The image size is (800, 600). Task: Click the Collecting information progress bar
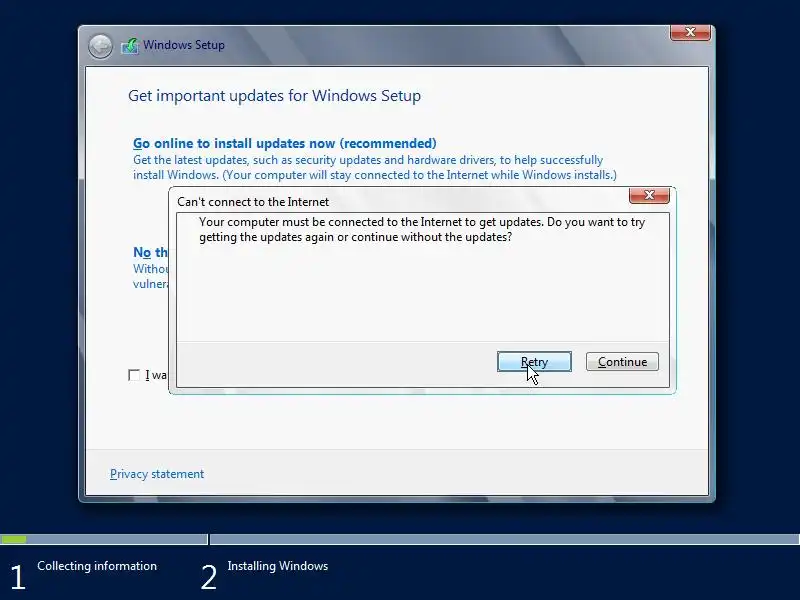(x=104, y=539)
